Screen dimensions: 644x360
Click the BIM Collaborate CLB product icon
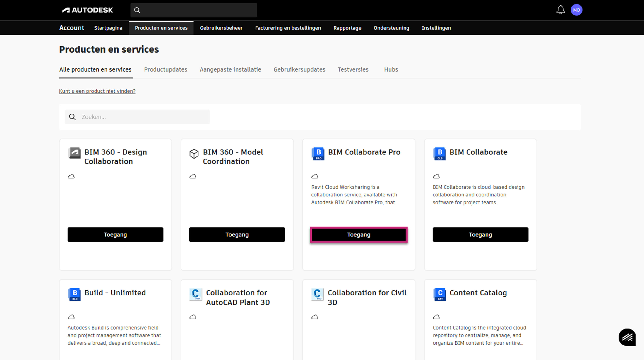click(439, 154)
